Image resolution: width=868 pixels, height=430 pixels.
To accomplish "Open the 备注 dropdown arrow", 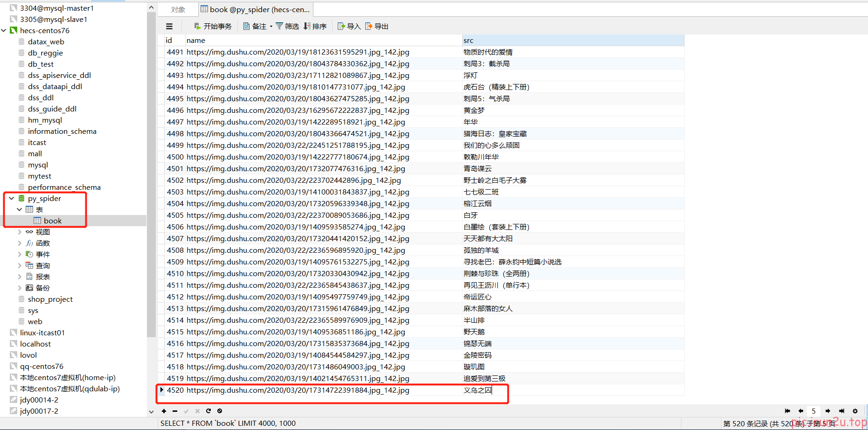I will click(271, 27).
